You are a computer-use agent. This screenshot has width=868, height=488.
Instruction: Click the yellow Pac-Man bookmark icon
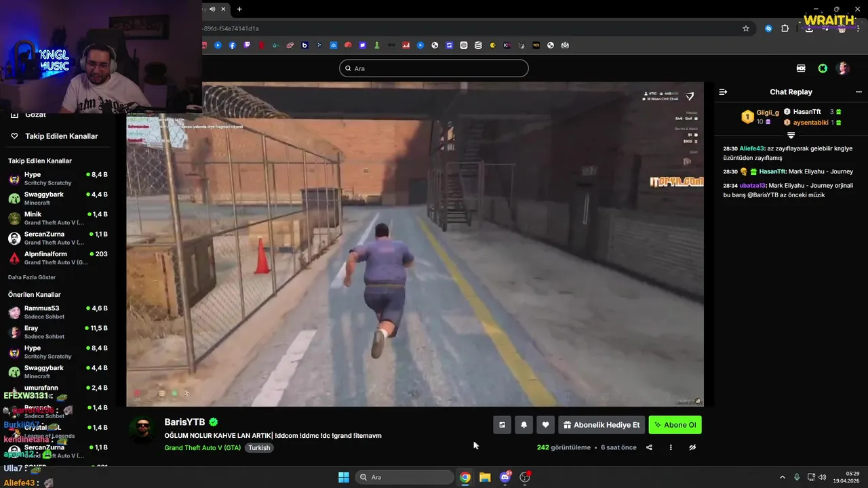coord(492,45)
